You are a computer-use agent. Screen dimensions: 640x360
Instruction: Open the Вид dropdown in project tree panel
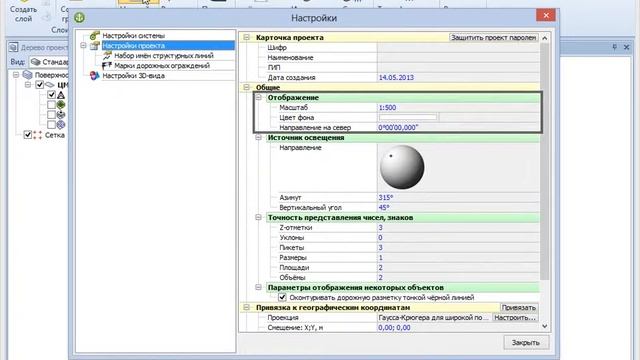click(49, 62)
